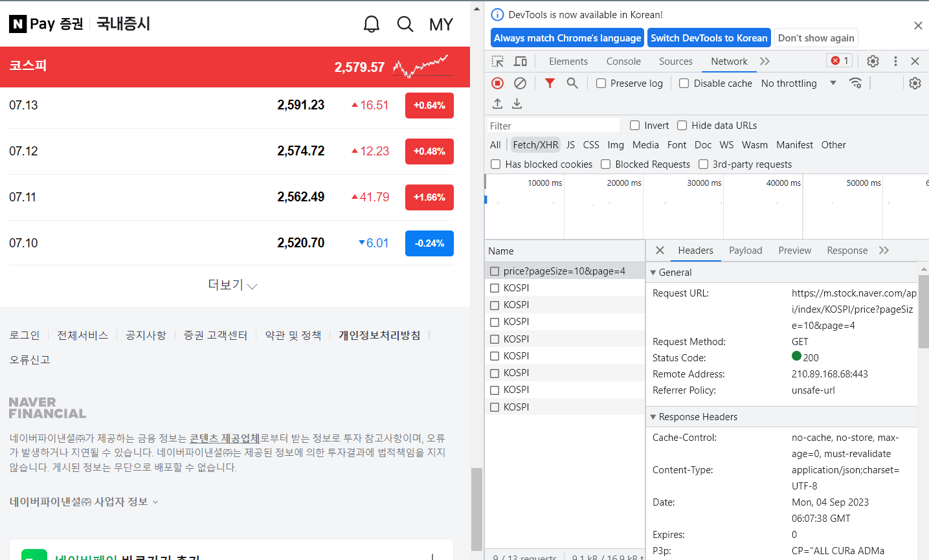The image size is (929, 560).
Task: Check Has blocked cookies
Action: coord(496,164)
